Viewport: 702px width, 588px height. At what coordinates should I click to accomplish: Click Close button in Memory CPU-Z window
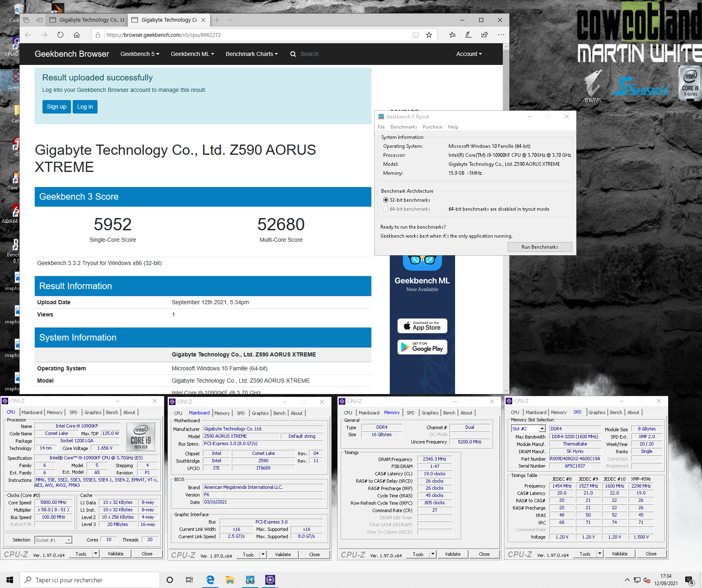(x=484, y=554)
